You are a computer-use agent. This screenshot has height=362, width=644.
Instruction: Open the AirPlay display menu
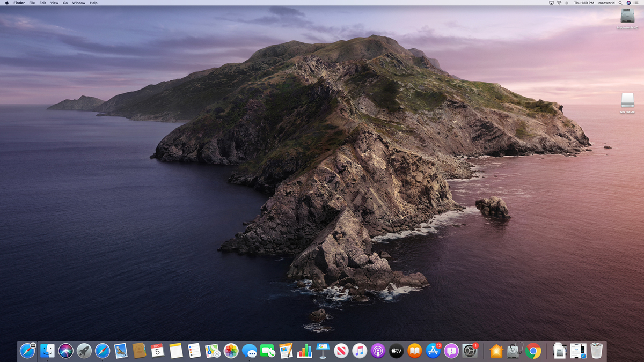tap(551, 3)
